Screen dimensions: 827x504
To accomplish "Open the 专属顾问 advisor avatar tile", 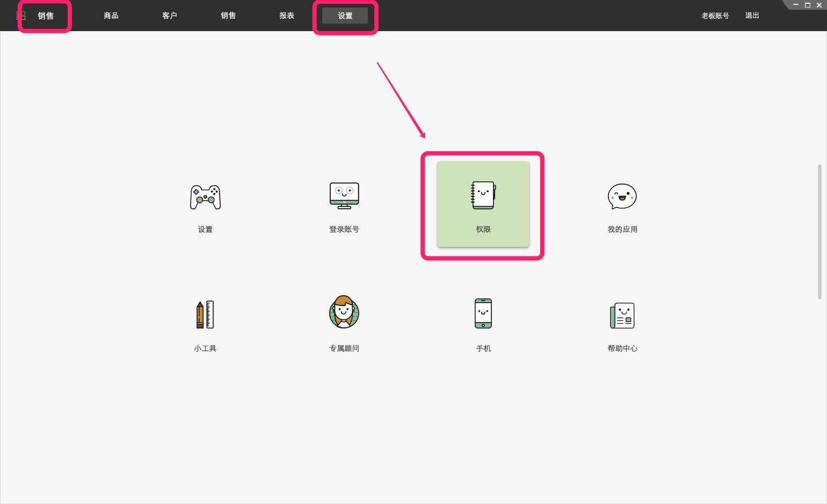I will click(344, 323).
